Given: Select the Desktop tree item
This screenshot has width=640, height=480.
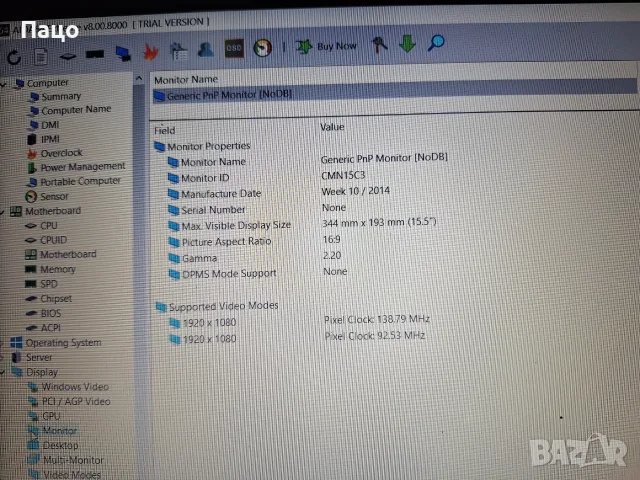Looking at the screenshot, I should 60,446.
